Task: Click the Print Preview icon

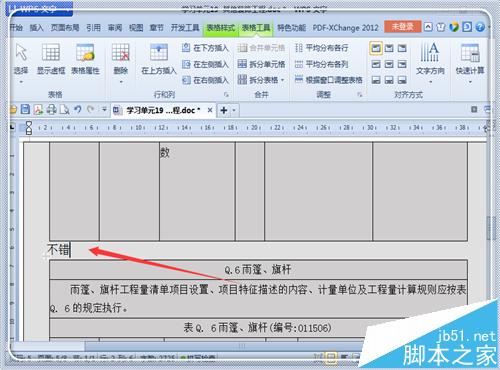Action: coord(64,109)
